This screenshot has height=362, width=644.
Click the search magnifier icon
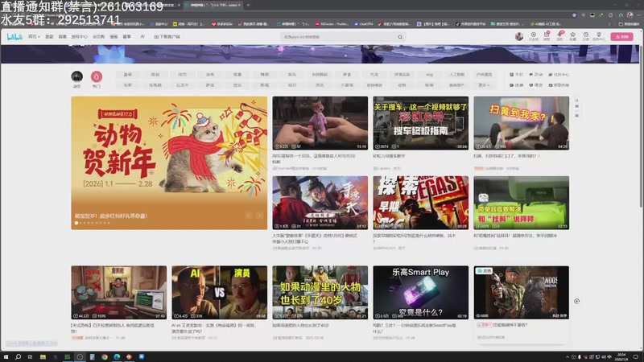point(400,37)
